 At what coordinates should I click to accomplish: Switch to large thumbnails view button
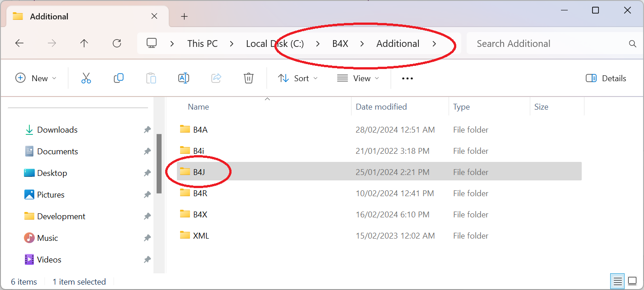(632, 281)
